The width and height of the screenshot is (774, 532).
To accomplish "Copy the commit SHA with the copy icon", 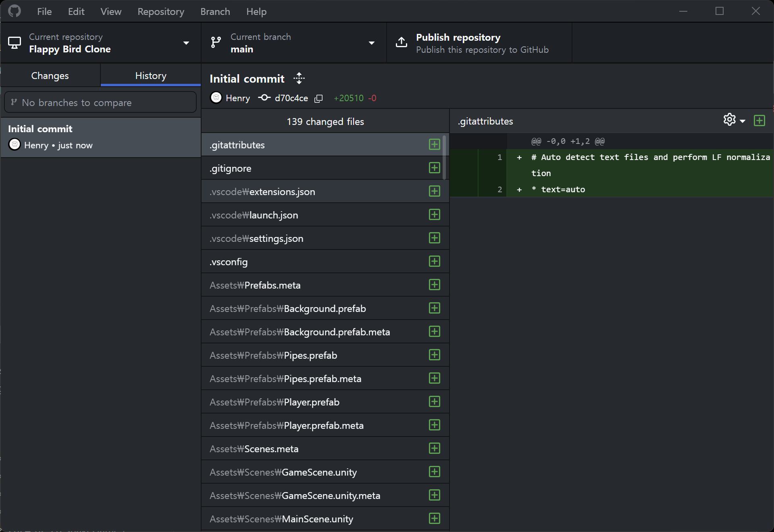I will click(x=318, y=98).
